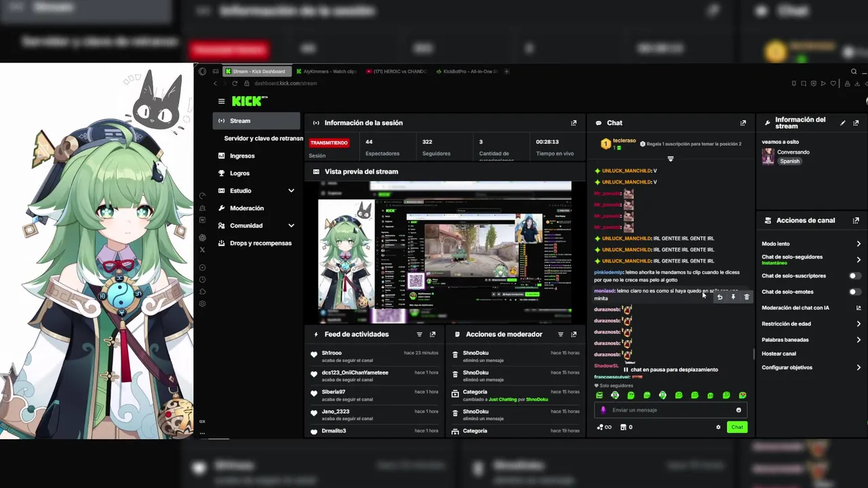Click the dashboard.kick.com address bar
The width and height of the screenshot is (868, 488).
tap(285, 83)
